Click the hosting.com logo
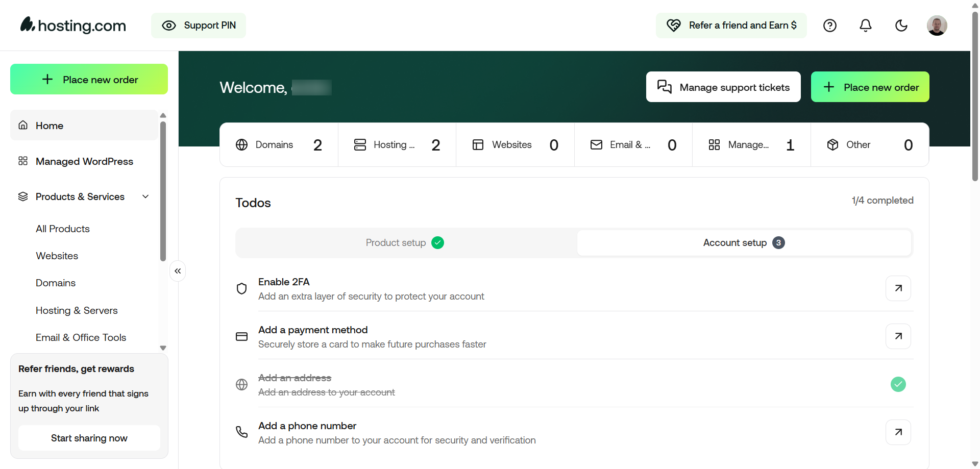 pos(73,25)
